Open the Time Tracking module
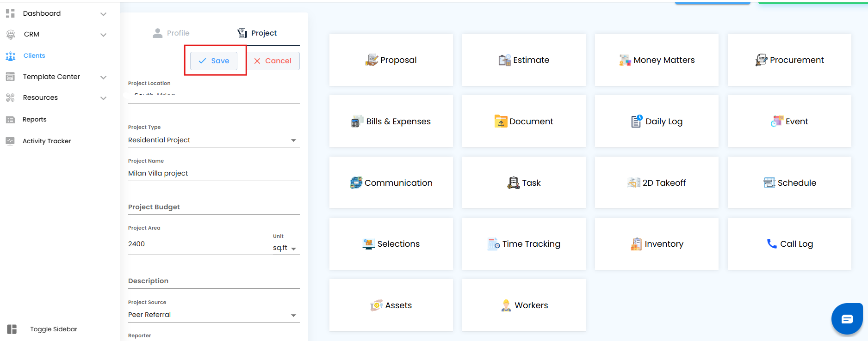This screenshot has height=341, width=868. [x=524, y=244]
